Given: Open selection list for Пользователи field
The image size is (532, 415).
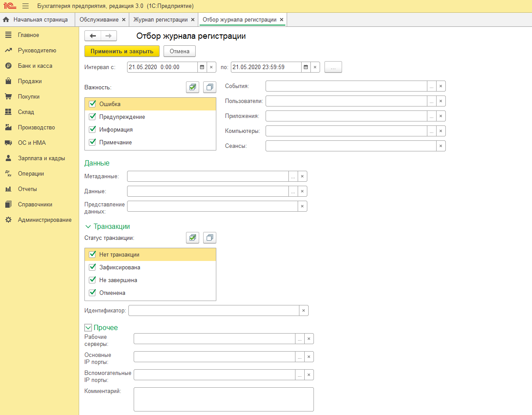Looking at the screenshot, I should click(x=431, y=101).
